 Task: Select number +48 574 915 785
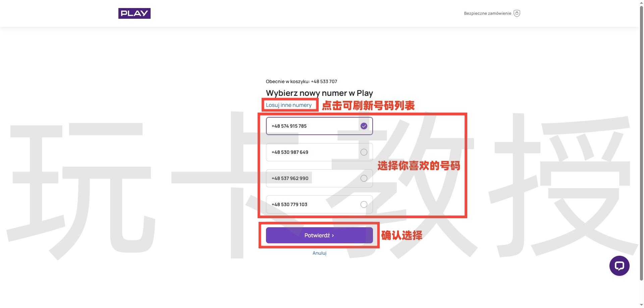pyautogui.click(x=319, y=126)
